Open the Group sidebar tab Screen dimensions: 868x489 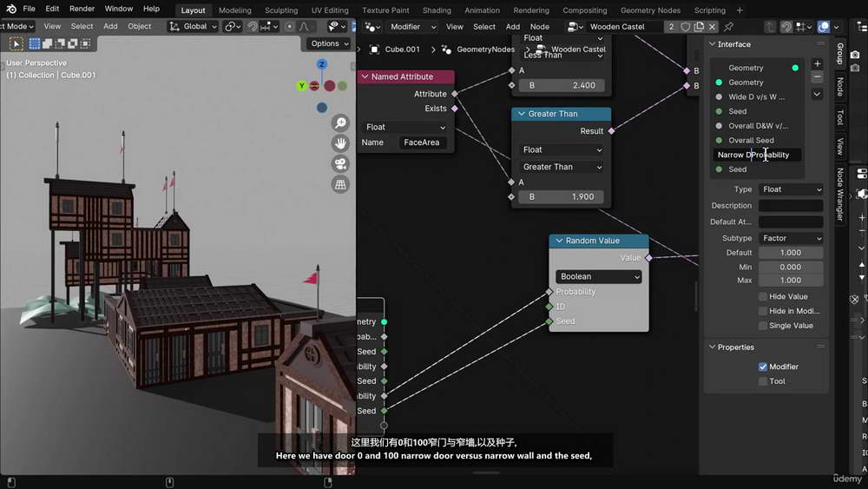(x=839, y=53)
